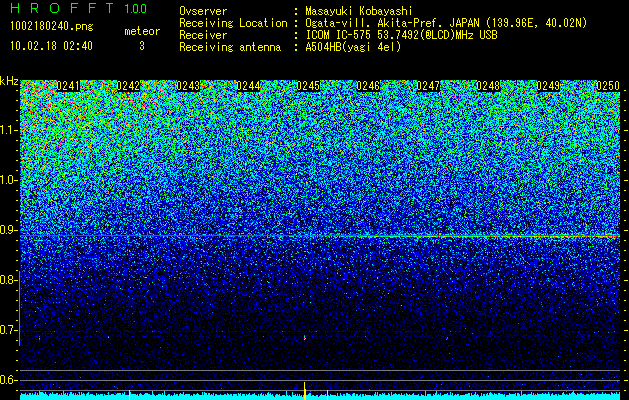The height and width of the screenshot is (400, 629).
Task: Click the 0249 time marker
Action: [548, 86]
